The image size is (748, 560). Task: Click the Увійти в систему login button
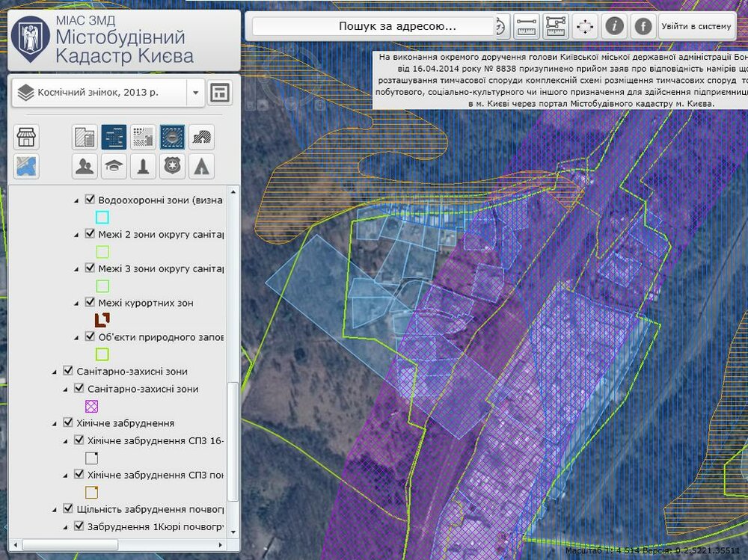tap(696, 27)
